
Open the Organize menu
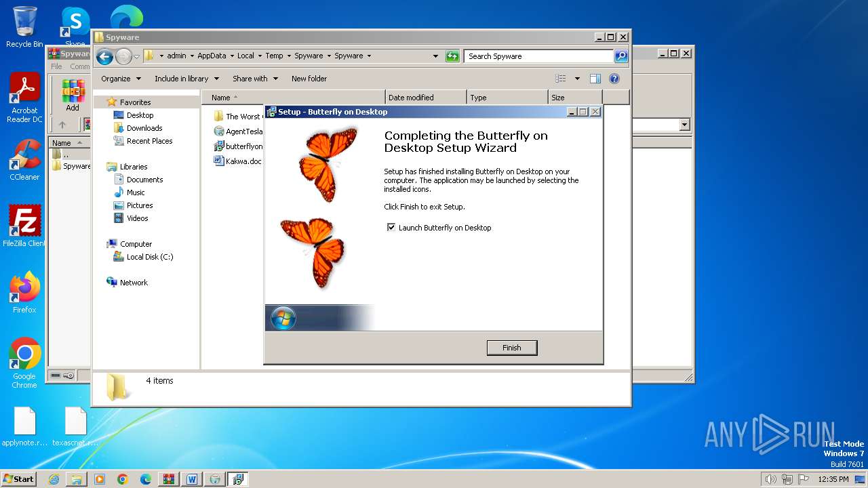click(x=121, y=79)
